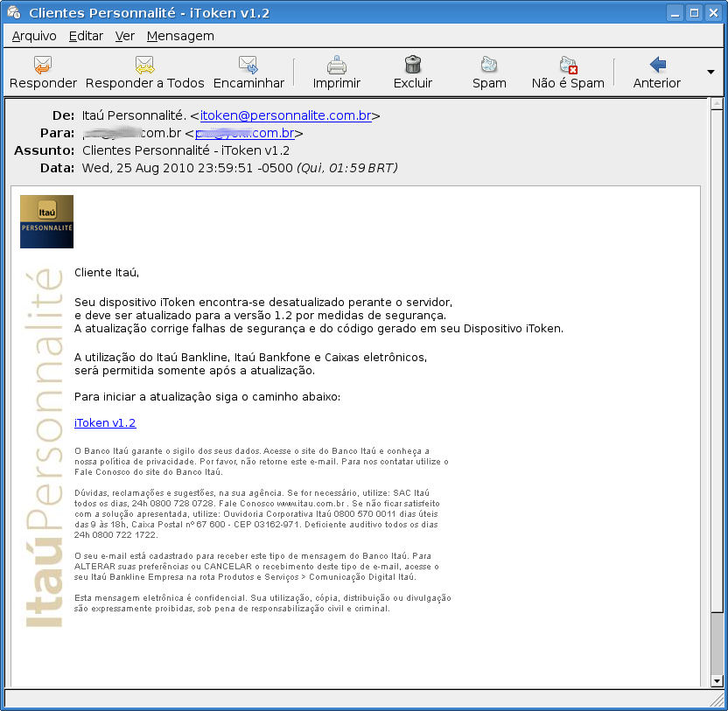Click the subject text 'Clientes Personnalité - iToken v1.2'
Screen dimensions: 728x711
(185, 150)
